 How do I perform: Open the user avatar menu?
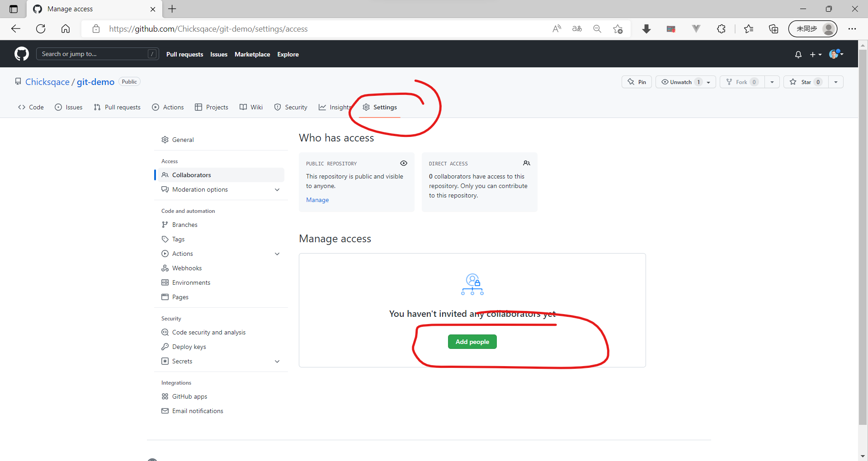pos(836,54)
